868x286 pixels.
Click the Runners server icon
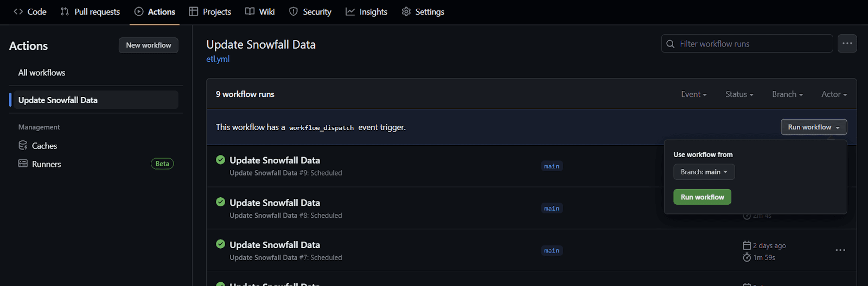point(23,164)
